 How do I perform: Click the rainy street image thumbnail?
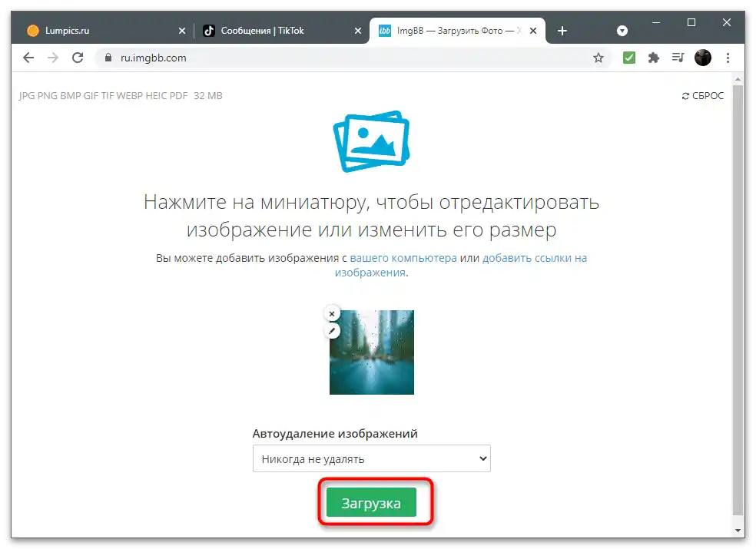372,352
